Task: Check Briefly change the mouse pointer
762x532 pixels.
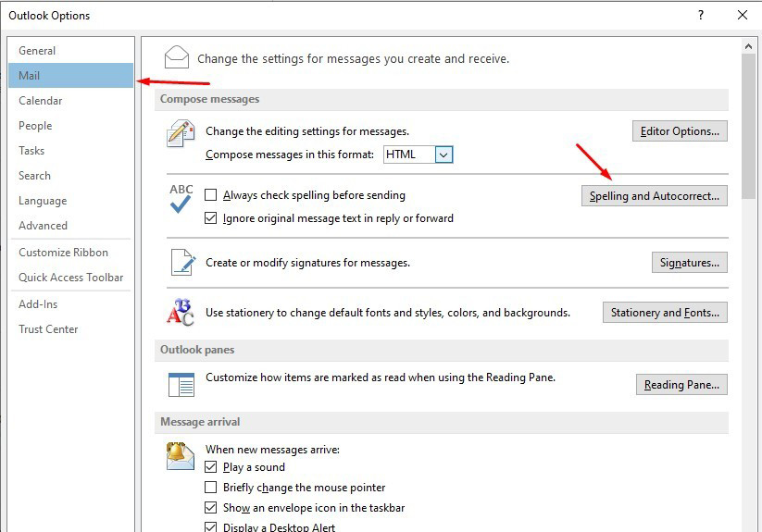Action: coord(211,488)
